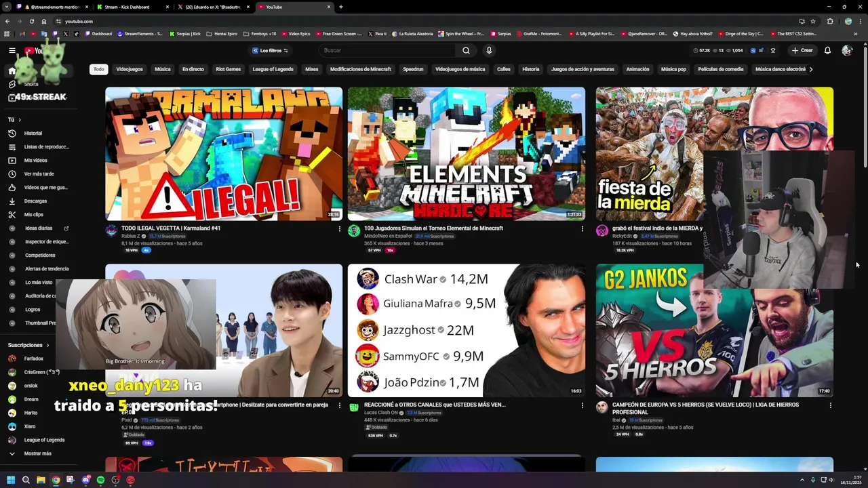Click the search magnifier button
The width and height of the screenshot is (868, 488).
pos(466,50)
